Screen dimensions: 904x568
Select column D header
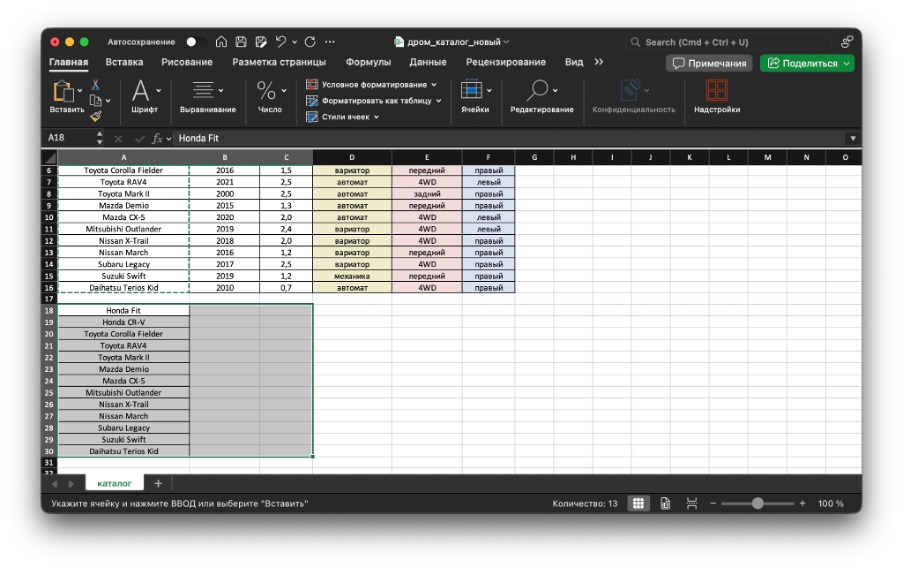coord(352,157)
